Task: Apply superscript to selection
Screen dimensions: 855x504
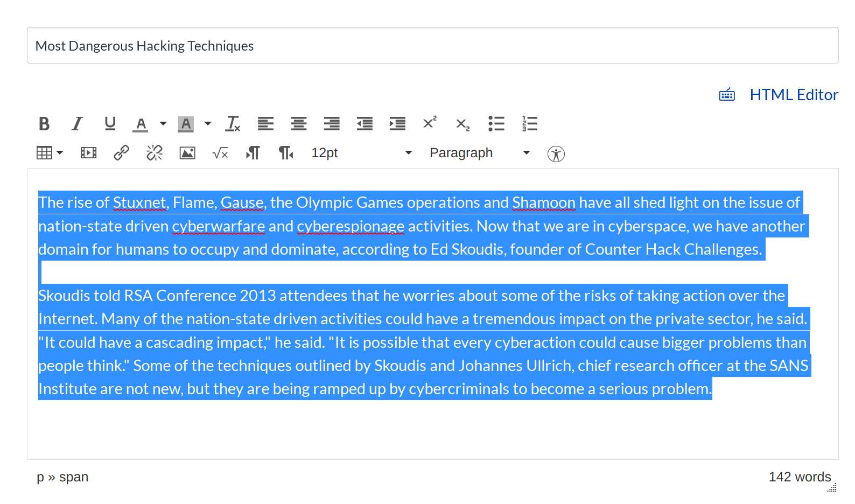Action: pos(430,123)
